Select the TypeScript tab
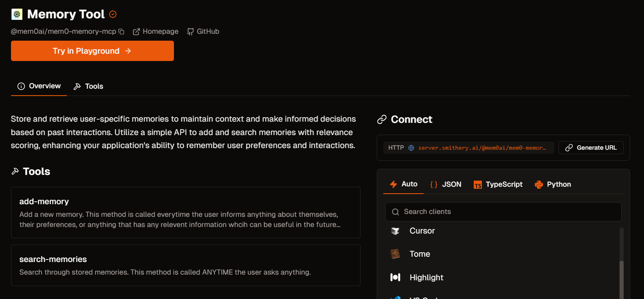The height and width of the screenshot is (299, 644). coord(498,184)
